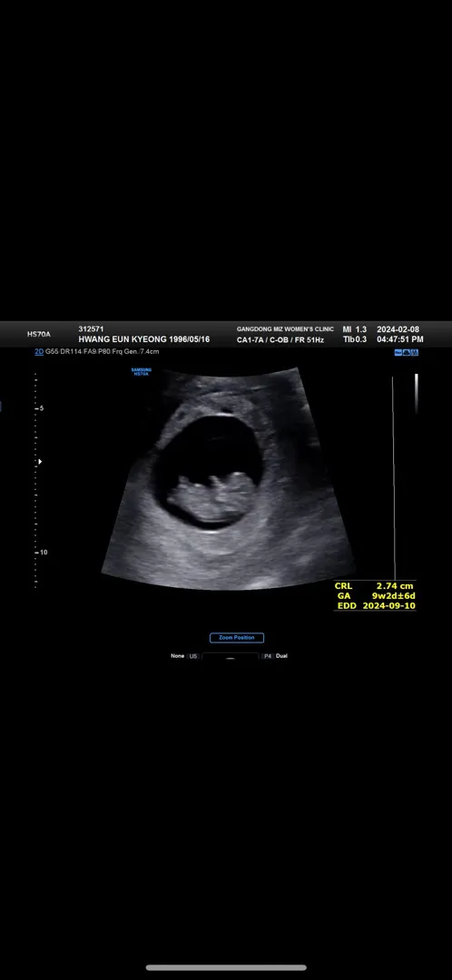This screenshot has width=452, height=980.
Task: Click the U5 key indicator
Action: 193,656
